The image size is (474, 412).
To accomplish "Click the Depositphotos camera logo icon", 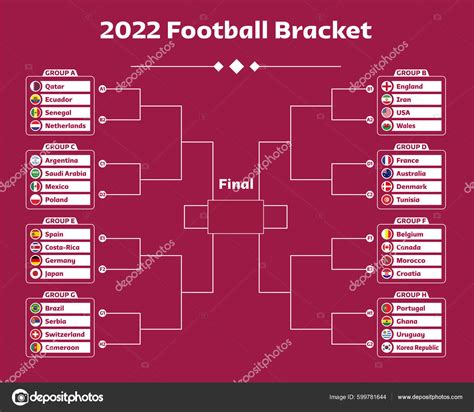I will [20, 397].
